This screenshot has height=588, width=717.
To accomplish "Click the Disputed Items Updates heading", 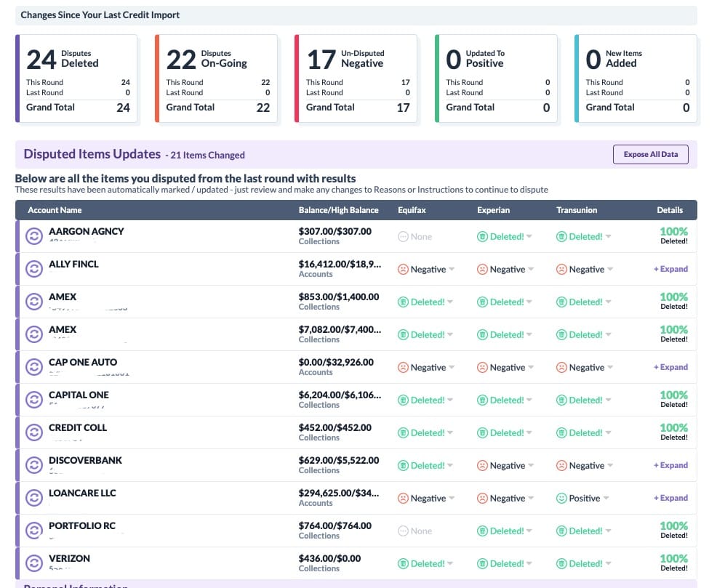I will 92,154.
